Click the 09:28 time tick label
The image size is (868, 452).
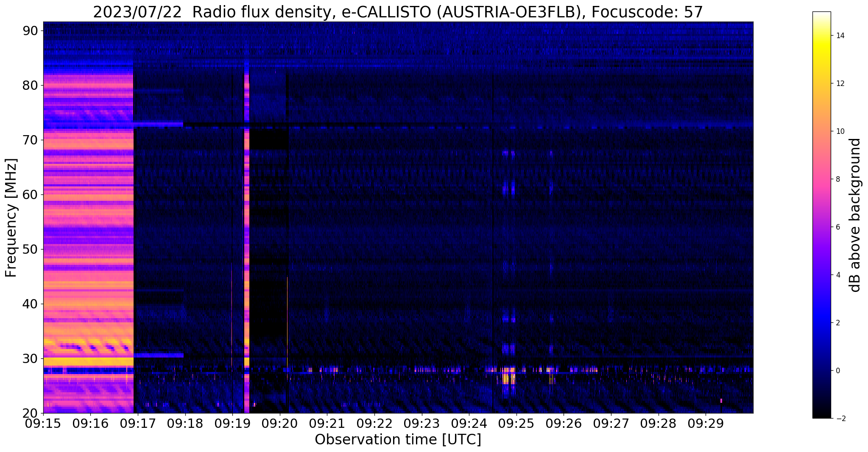click(659, 423)
